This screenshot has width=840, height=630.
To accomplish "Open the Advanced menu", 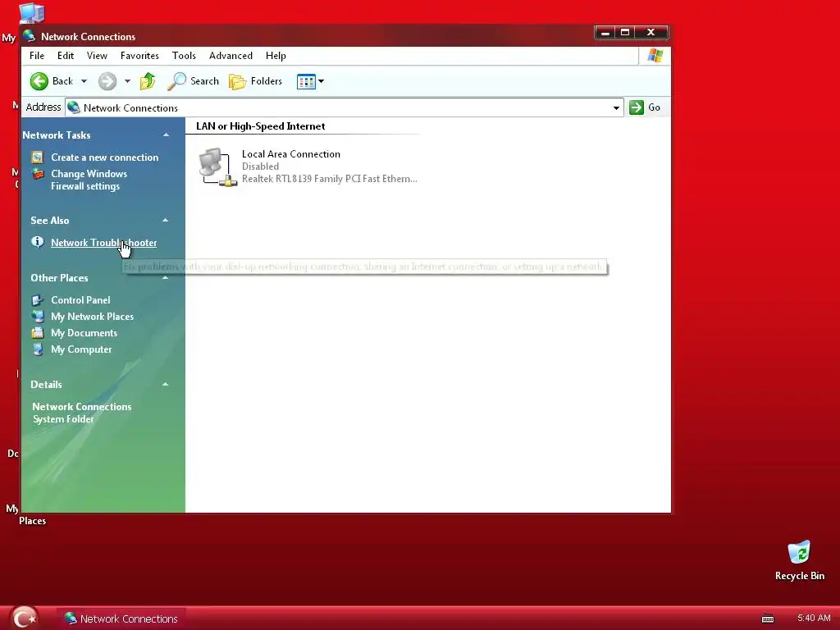I will tap(231, 56).
